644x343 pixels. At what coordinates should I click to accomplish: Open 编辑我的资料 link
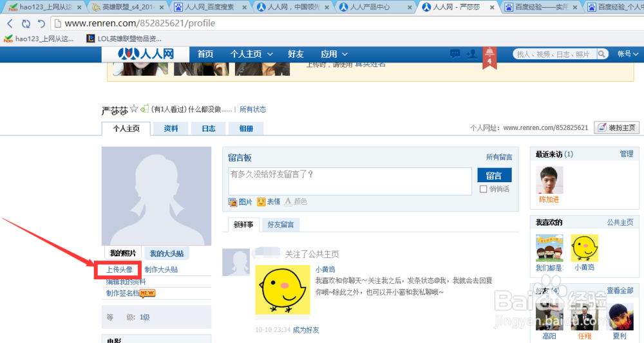(x=126, y=281)
